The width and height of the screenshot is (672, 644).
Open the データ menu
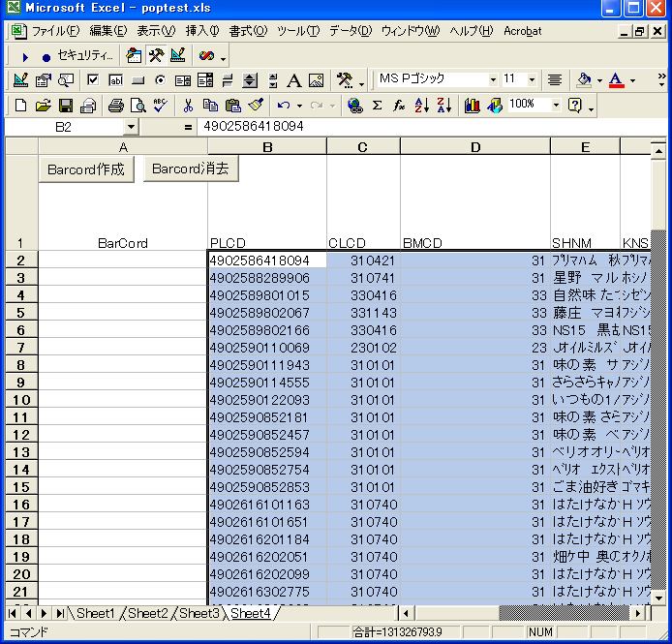350,31
